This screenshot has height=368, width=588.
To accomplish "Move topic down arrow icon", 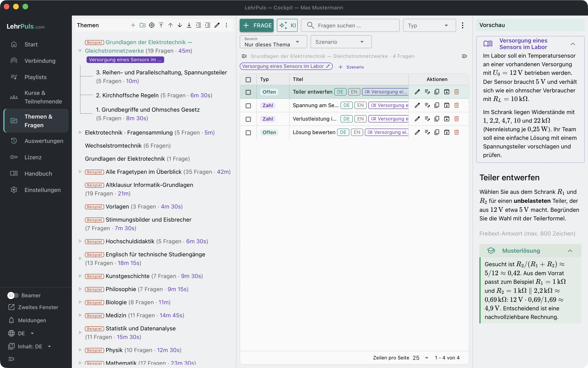I will point(180,25).
